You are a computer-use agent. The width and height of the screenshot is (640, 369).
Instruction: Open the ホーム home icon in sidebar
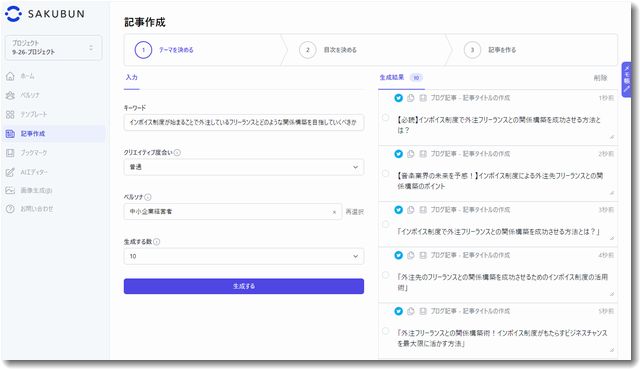pos(10,76)
